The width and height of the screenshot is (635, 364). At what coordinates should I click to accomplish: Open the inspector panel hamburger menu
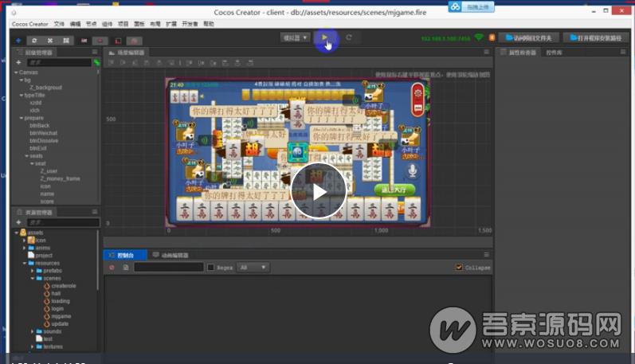(623, 52)
